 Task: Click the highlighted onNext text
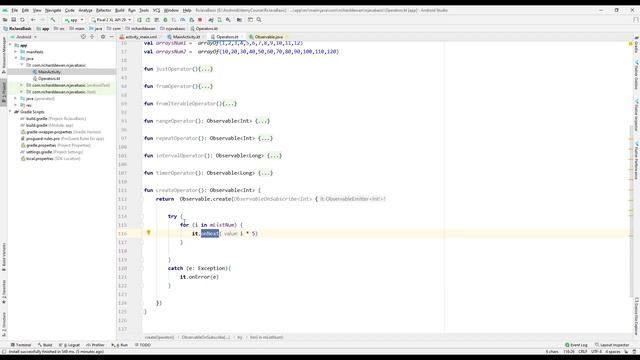(210, 233)
